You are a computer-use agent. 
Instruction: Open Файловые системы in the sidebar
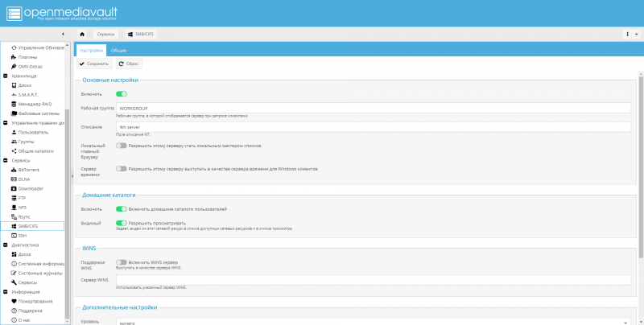pos(35,113)
